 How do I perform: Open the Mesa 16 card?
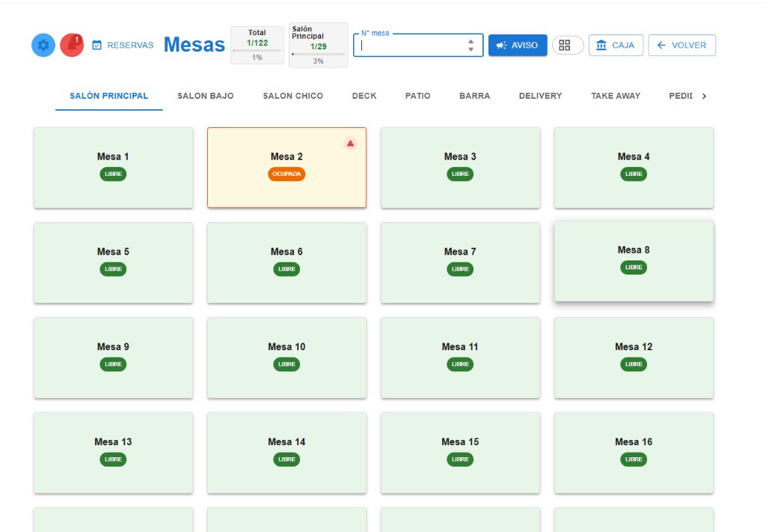coord(634,453)
